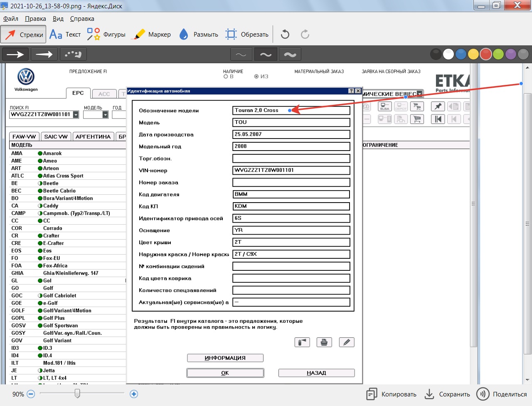Choose the red color swatch
The height and width of the screenshot is (406, 532).
(486, 54)
